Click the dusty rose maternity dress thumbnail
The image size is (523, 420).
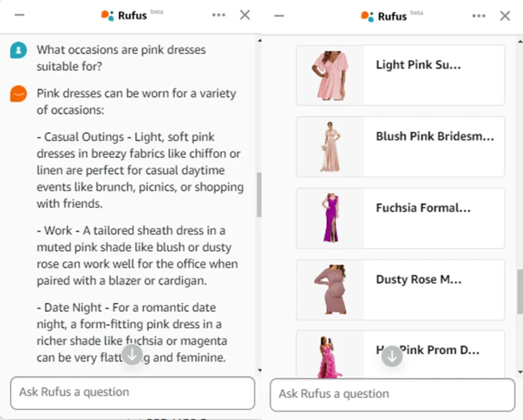[330, 289]
